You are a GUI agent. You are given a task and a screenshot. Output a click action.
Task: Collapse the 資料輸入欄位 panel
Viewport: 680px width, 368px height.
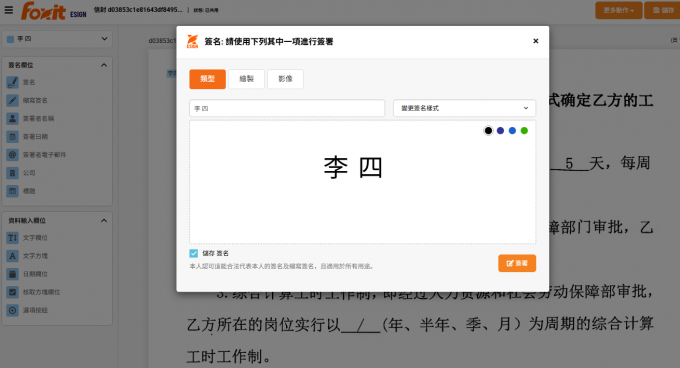(104, 221)
